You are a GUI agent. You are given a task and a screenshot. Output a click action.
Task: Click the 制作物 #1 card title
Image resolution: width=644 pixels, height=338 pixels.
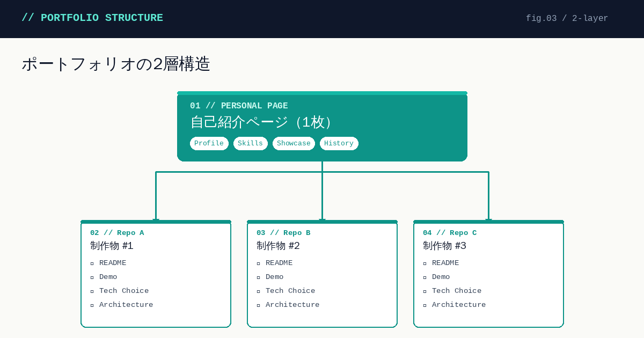point(112,246)
